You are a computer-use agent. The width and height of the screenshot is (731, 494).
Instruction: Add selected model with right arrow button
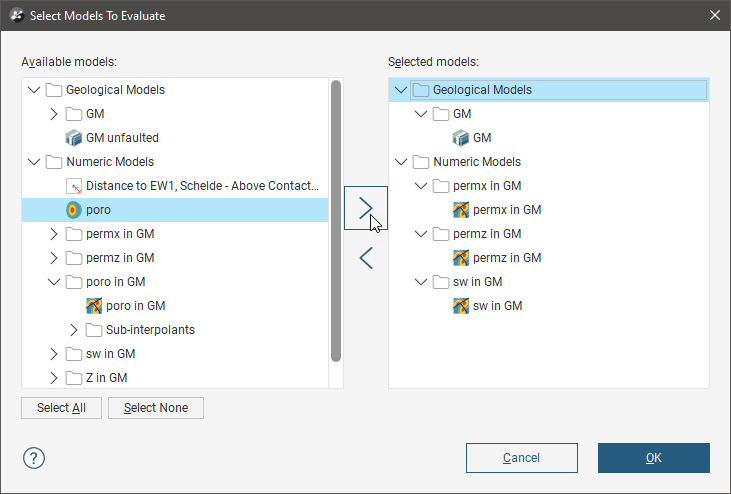pos(365,207)
